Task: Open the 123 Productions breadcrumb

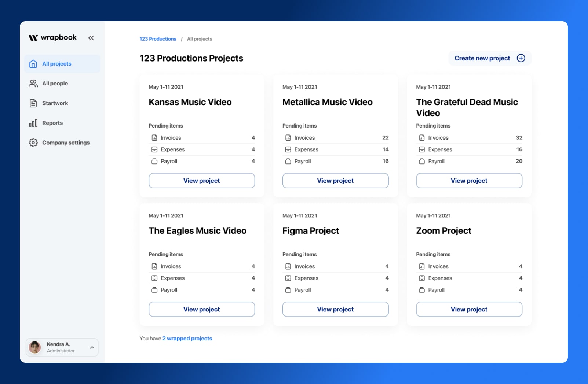Action: point(157,39)
